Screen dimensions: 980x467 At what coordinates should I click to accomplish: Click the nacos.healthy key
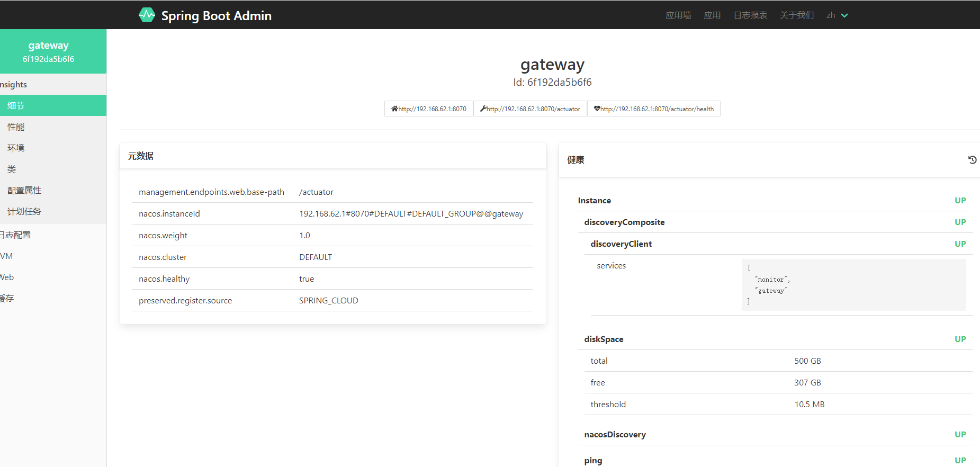164,279
